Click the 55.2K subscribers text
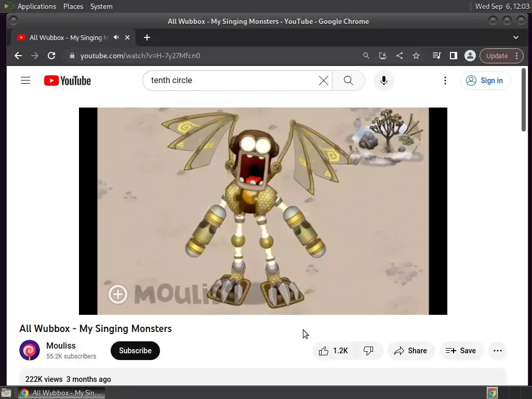 click(x=71, y=356)
